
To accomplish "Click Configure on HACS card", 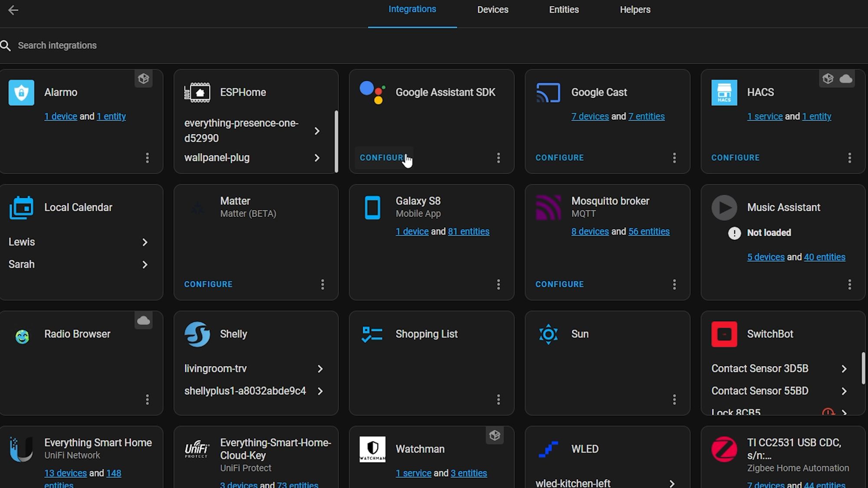I will [x=735, y=158].
